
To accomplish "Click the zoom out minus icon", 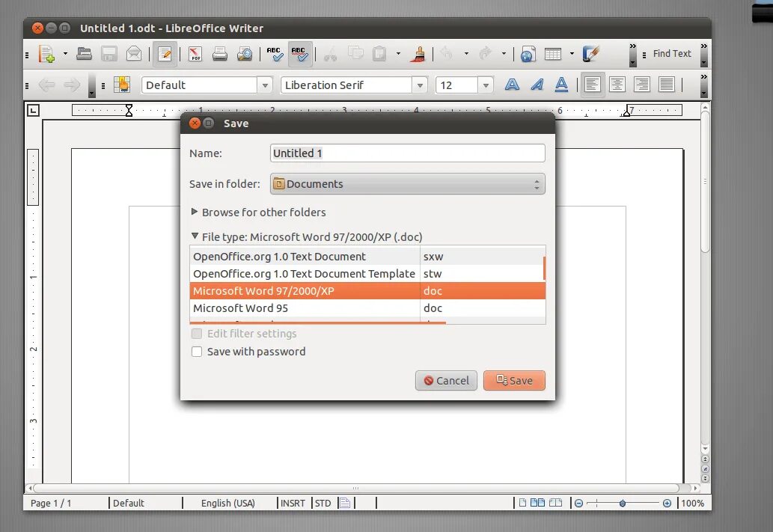I will [578, 504].
